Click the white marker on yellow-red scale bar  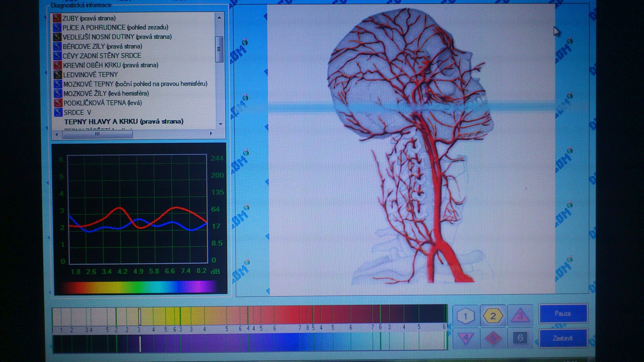point(139,317)
